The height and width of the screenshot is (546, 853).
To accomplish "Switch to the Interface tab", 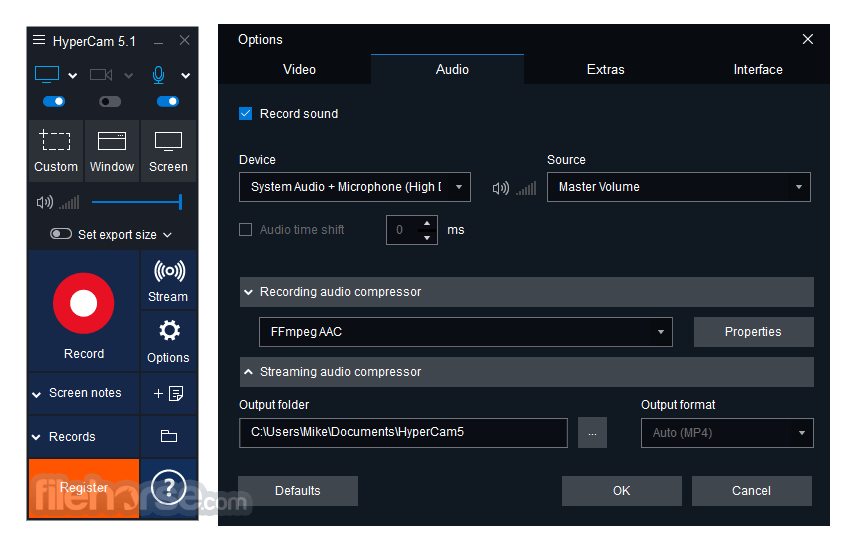I will 758,69.
